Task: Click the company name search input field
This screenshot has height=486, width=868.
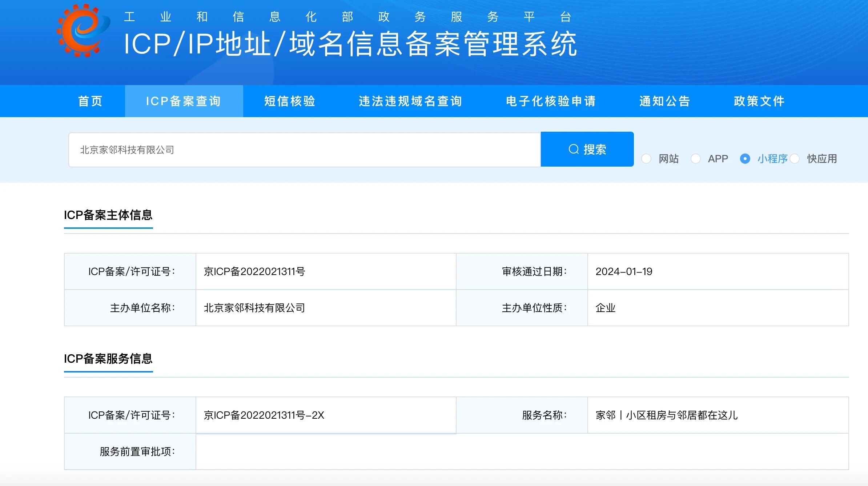Action: pos(304,150)
